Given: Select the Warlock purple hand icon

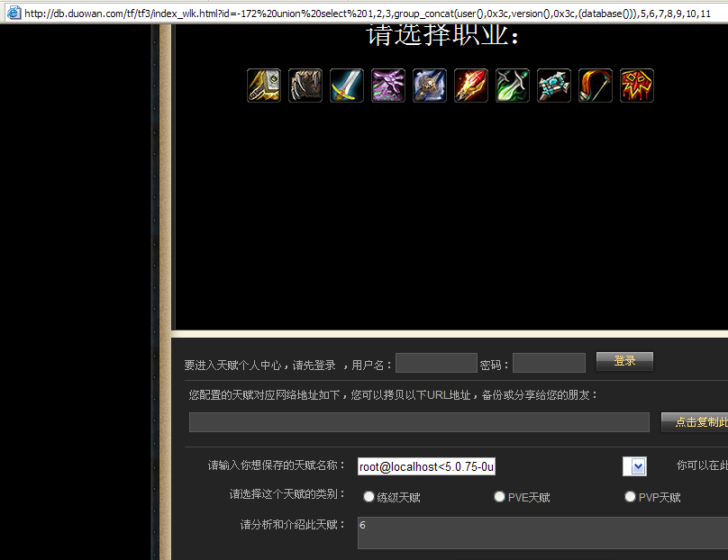Looking at the screenshot, I should [x=388, y=86].
